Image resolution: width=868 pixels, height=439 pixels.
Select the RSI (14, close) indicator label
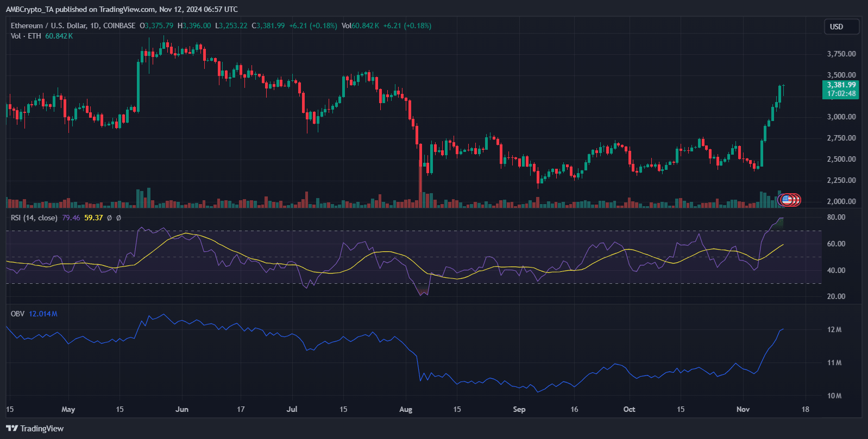34,218
